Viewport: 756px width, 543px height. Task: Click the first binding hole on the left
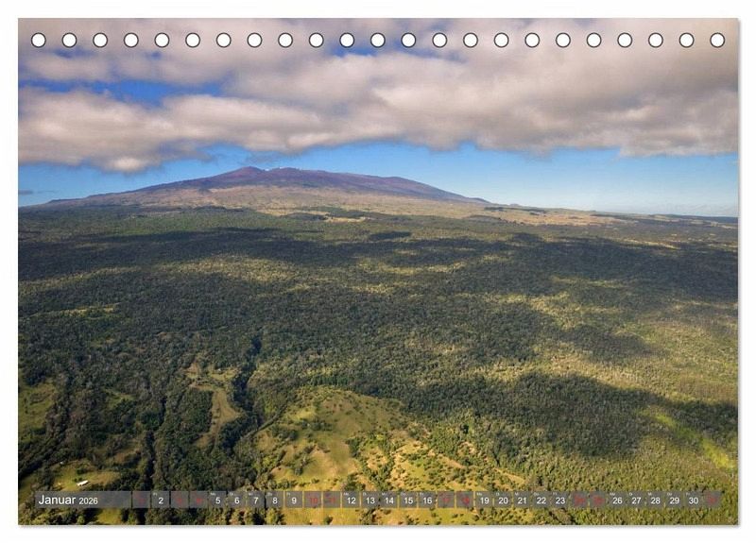coord(39,40)
